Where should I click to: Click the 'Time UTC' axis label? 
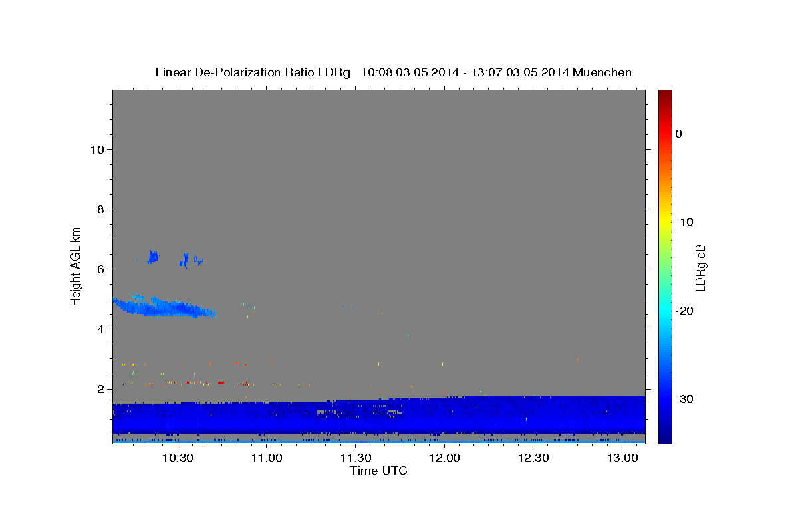pyautogui.click(x=378, y=471)
